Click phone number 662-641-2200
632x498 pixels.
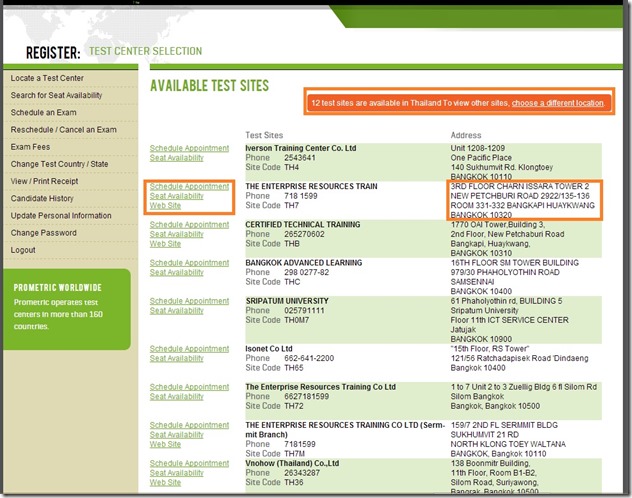click(309, 359)
